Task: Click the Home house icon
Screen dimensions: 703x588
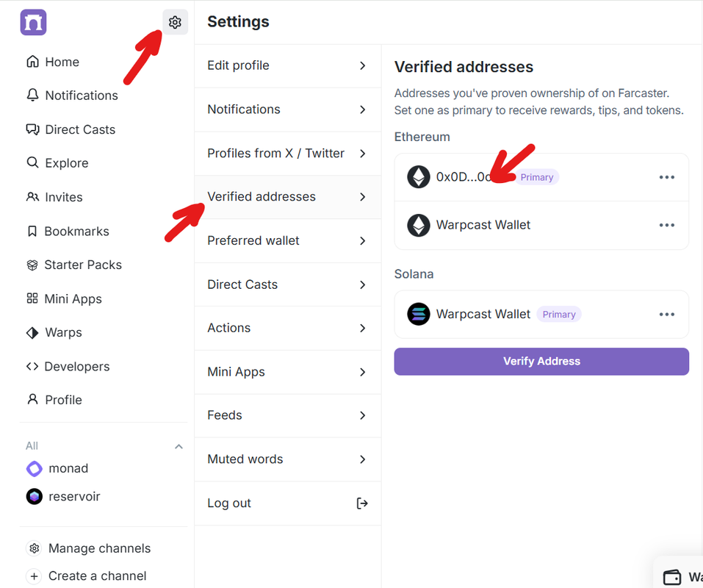Action: pyautogui.click(x=32, y=62)
